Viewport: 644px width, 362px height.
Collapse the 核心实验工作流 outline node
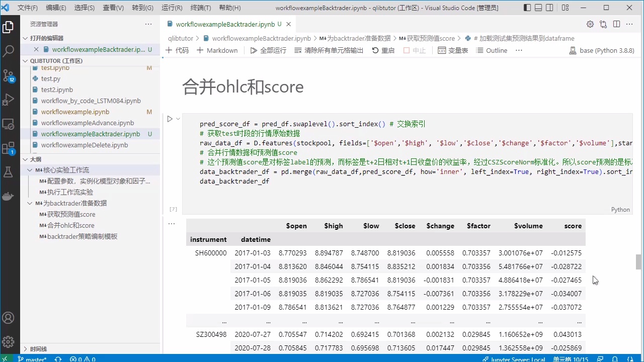30,170
